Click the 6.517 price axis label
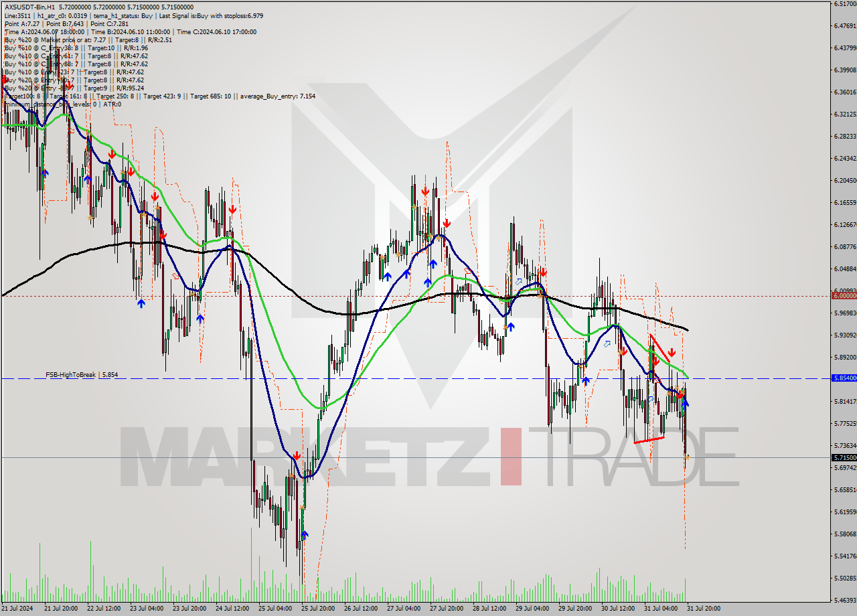The height and width of the screenshot is (616, 857). 845,4
